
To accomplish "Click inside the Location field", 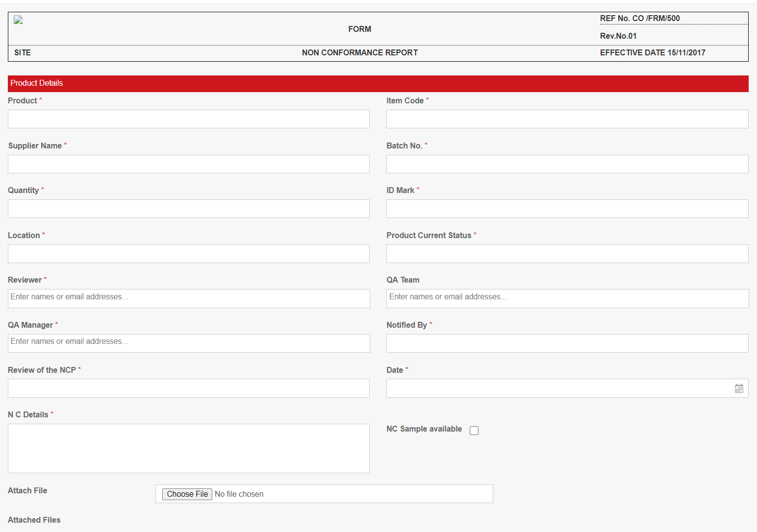I will point(188,254).
